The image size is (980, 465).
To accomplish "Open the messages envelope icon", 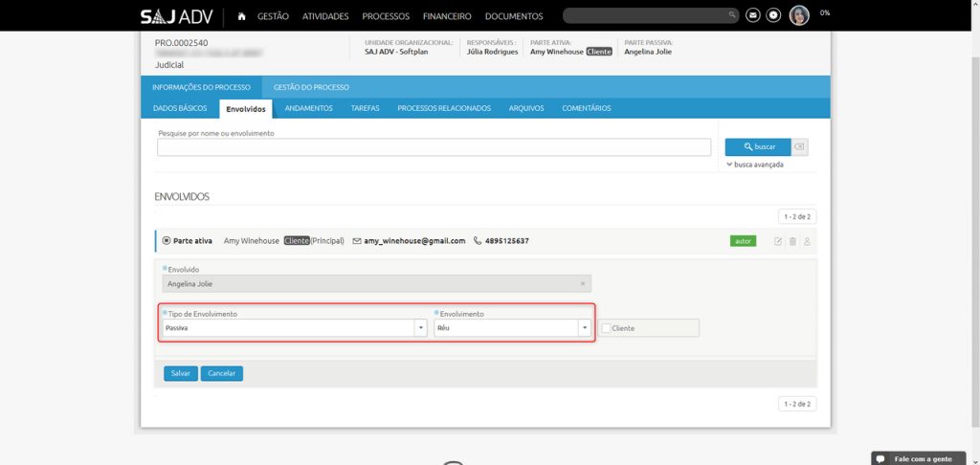I will coord(753,15).
